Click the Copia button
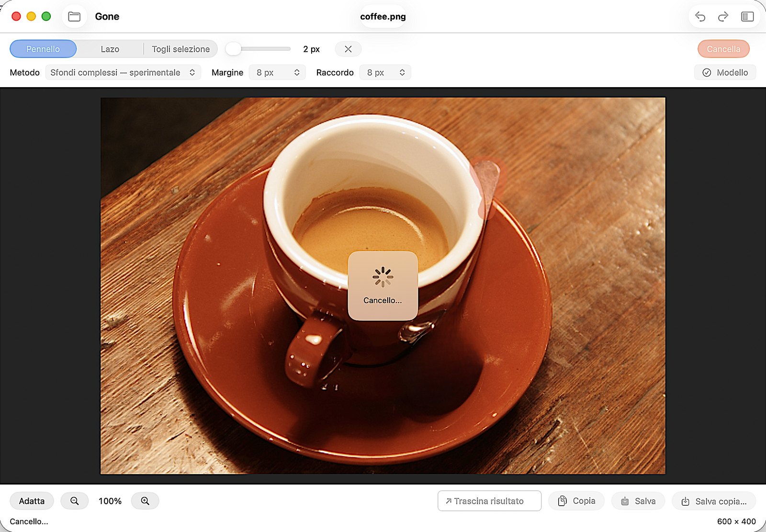The height and width of the screenshot is (532, 766). [576, 501]
